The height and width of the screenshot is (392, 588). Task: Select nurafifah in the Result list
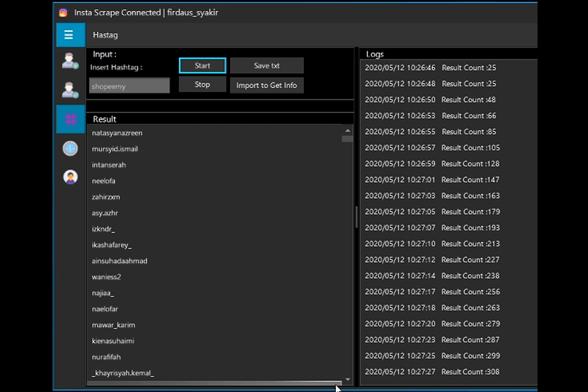point(106,357)
